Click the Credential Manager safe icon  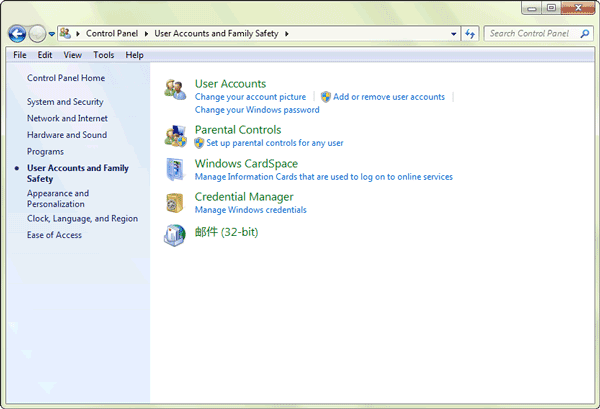point(175,203)
